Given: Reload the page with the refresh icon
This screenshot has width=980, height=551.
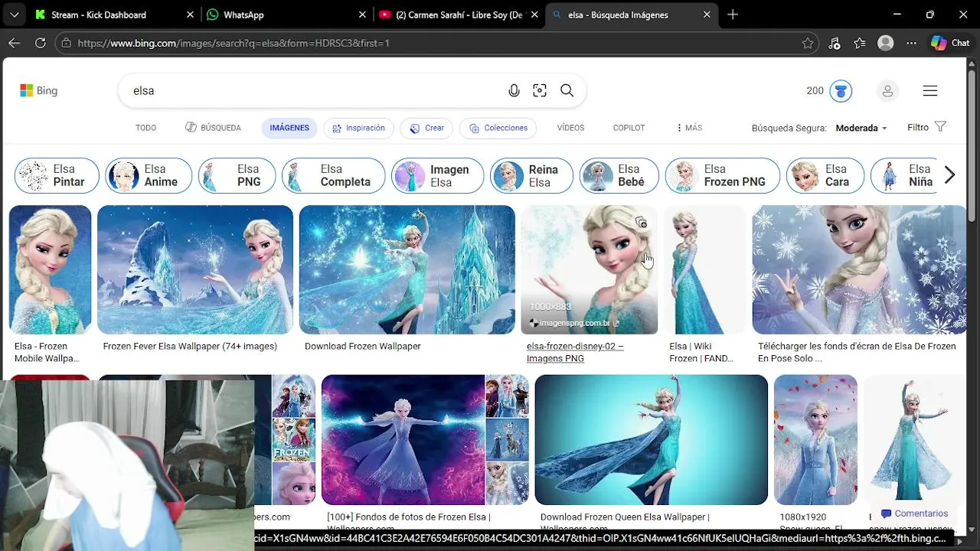Looking at the screenshot, I should click(x=41, y=44).
